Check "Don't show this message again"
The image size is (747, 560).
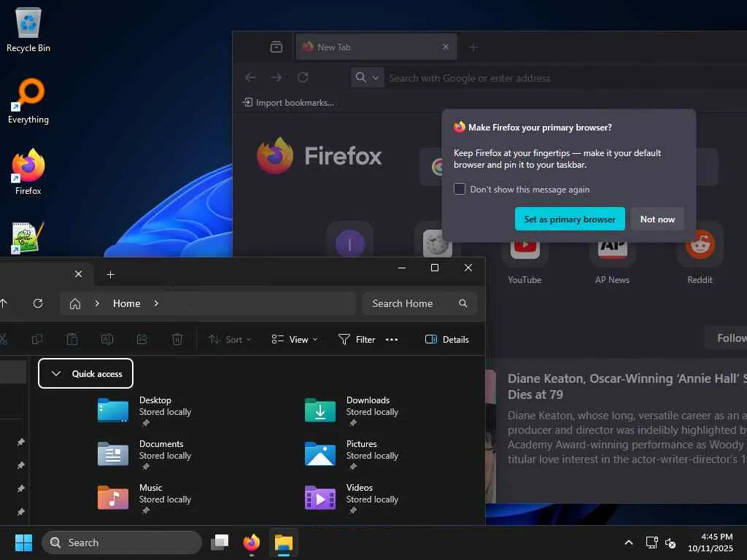point(460,189)
